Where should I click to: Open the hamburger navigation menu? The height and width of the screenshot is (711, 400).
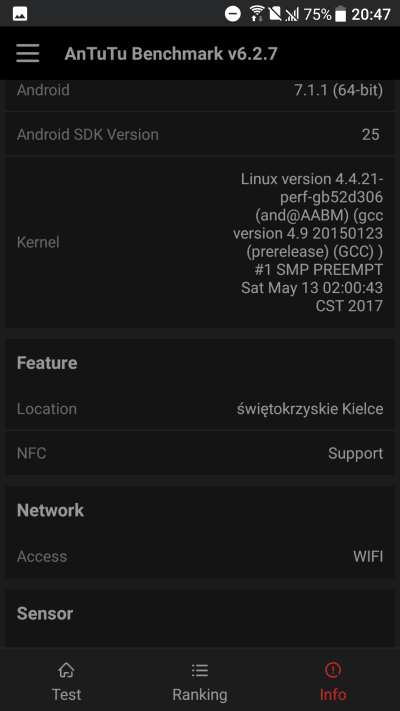point(28,54)
